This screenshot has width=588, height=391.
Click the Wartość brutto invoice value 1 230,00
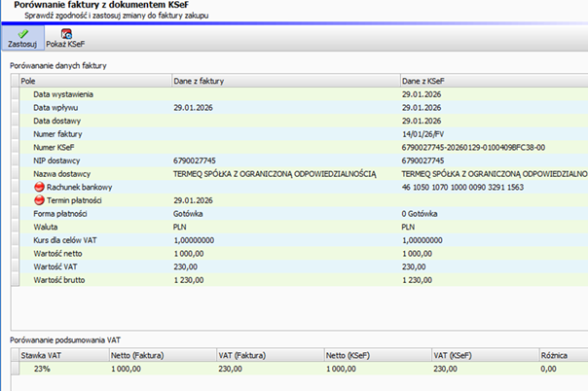point(196,279)
